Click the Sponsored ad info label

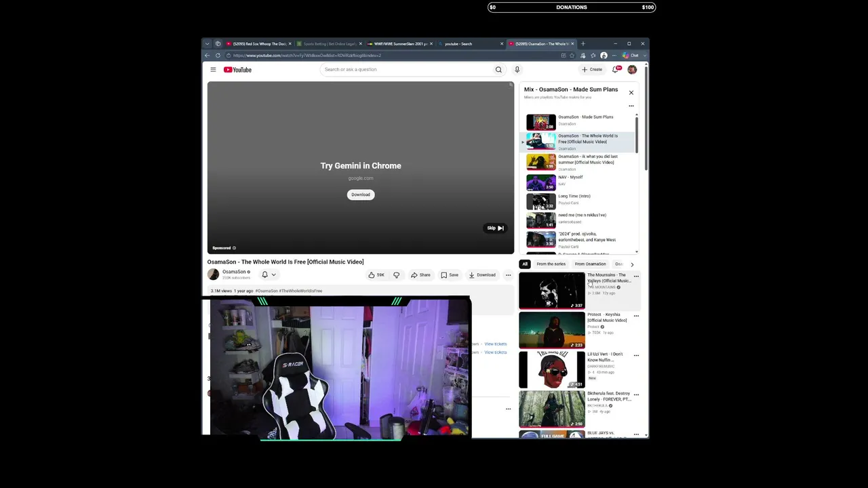pos(224,248)
